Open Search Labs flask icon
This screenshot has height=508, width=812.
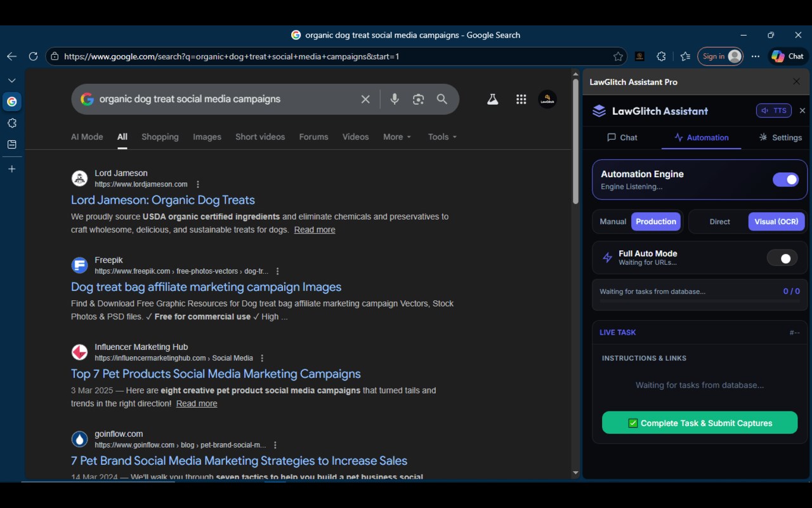click(492, 99)
